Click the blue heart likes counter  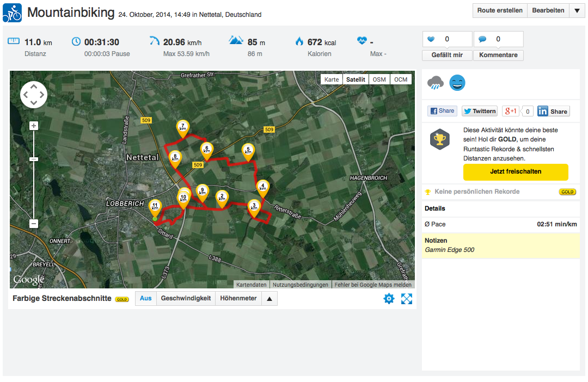(447, 39)
